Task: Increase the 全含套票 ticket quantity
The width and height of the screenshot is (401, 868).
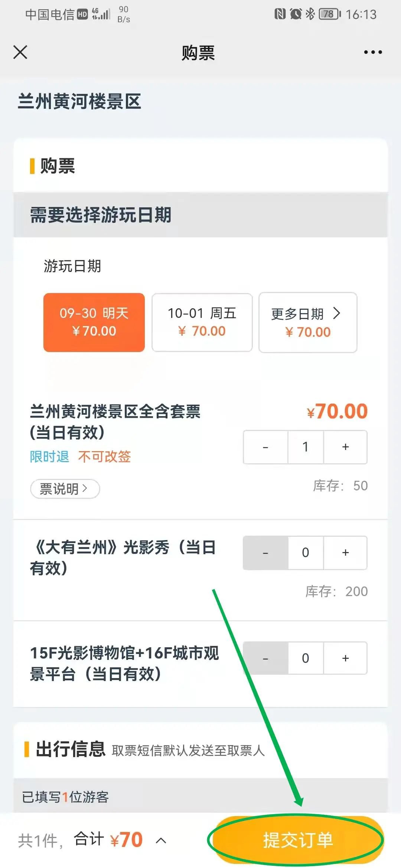Action: [x=345, y=447]
